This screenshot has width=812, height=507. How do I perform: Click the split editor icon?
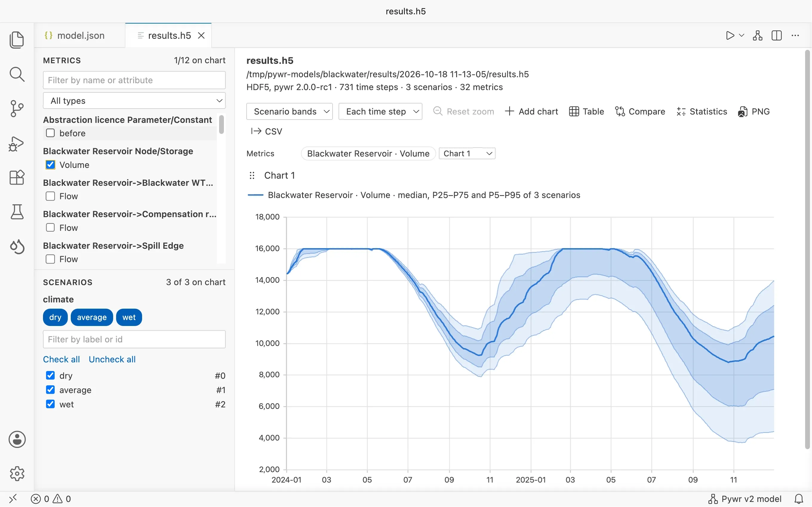[x=776, y=35]
